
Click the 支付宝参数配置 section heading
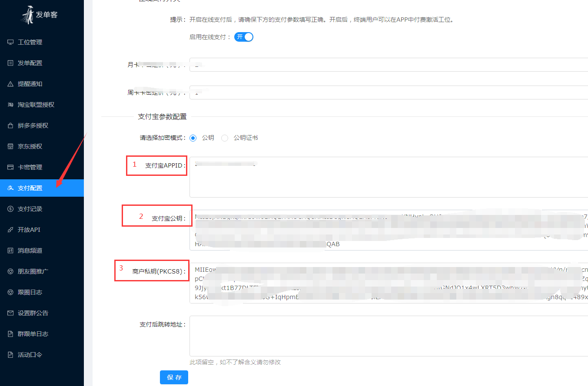(x=162, y=116)
